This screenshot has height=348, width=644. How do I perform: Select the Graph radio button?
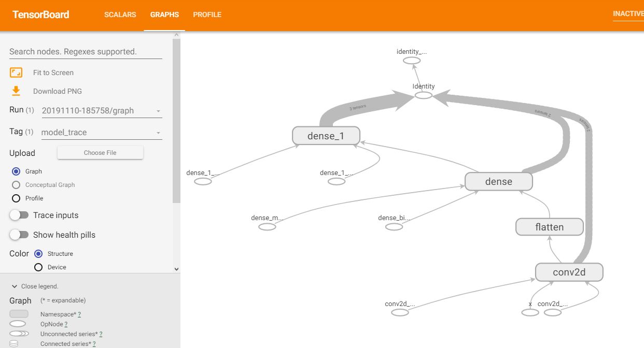click(x=16, y=171)
